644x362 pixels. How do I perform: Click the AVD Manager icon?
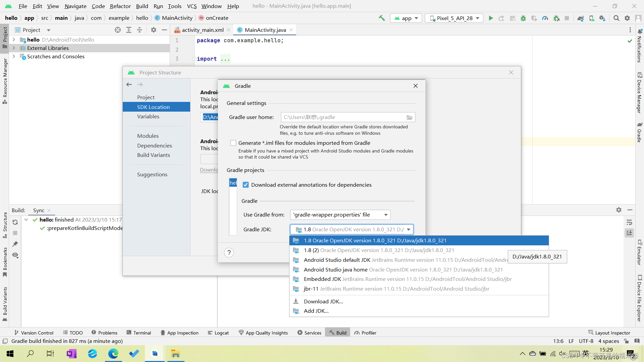point(592,18)
